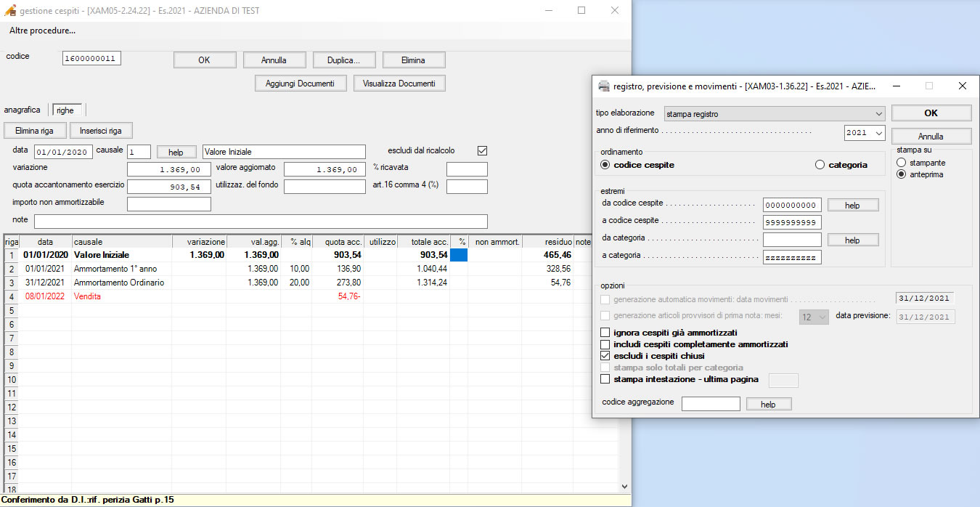Switch to the righe tab
This screenshot has height=507, width=980.
click(65, 110)
